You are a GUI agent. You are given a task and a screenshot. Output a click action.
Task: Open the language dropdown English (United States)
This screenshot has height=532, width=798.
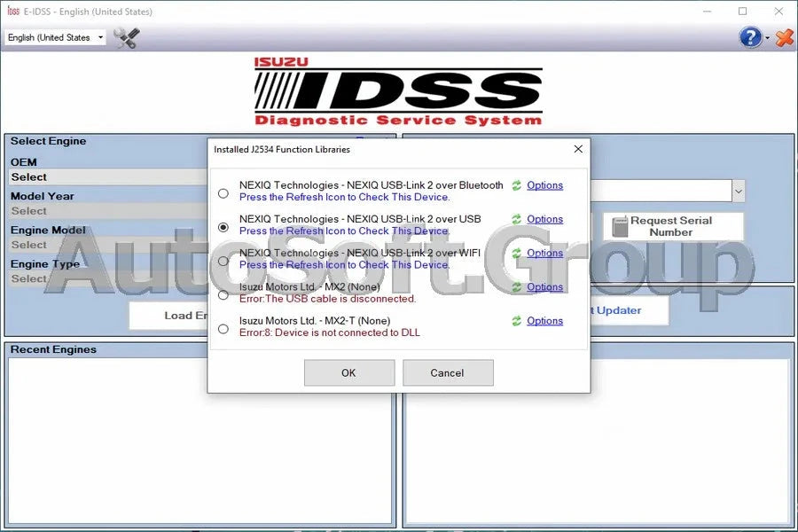pos(56,37)
